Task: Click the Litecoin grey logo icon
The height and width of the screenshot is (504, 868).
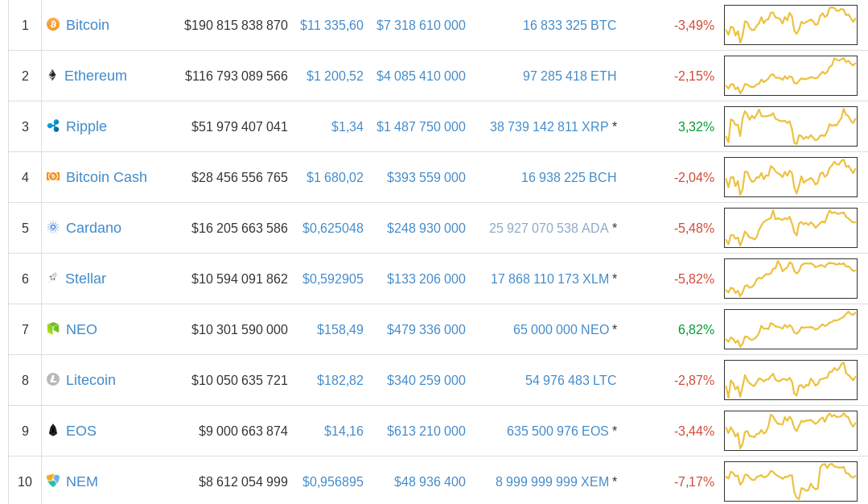Action: pos(53,379)
